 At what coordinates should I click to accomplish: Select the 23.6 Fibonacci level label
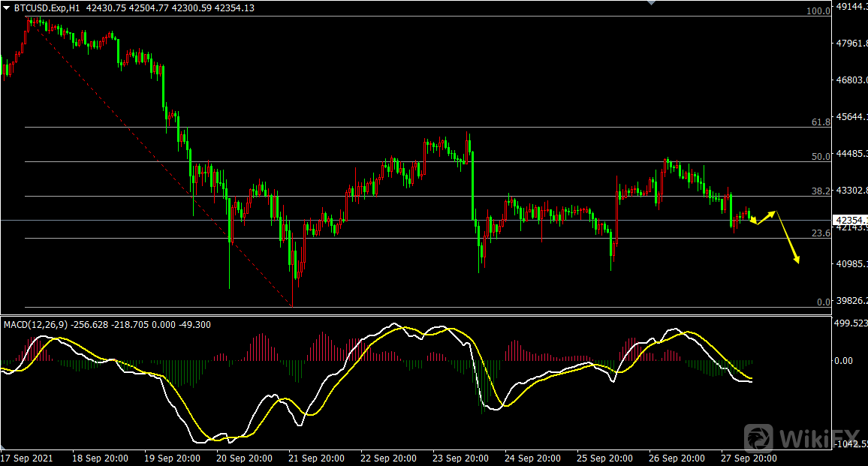click(x=821, y=233)
